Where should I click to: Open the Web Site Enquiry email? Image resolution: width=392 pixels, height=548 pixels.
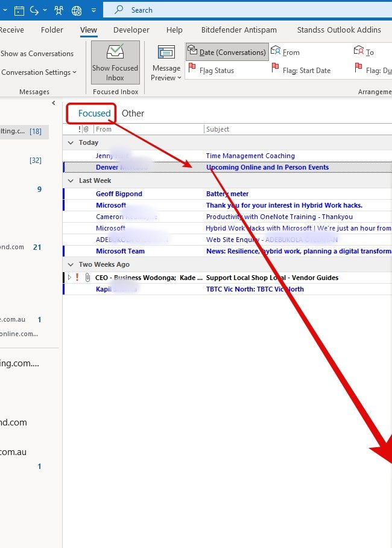pos(227,240)
